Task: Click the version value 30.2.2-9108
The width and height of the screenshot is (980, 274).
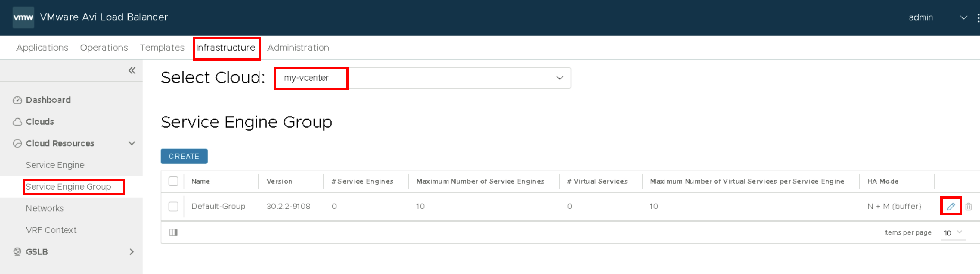Action: pyautogui.click(x=288, y=206)
